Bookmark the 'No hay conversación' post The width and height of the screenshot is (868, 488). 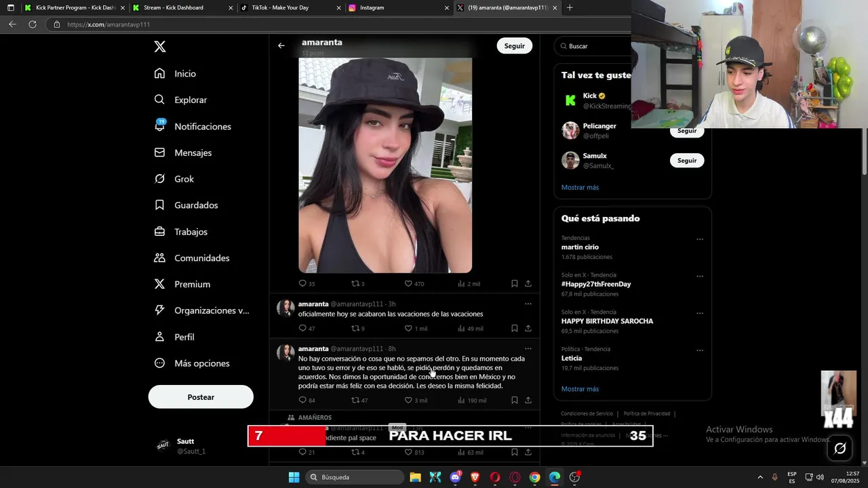pyautogui.click(x=515, y=400)
